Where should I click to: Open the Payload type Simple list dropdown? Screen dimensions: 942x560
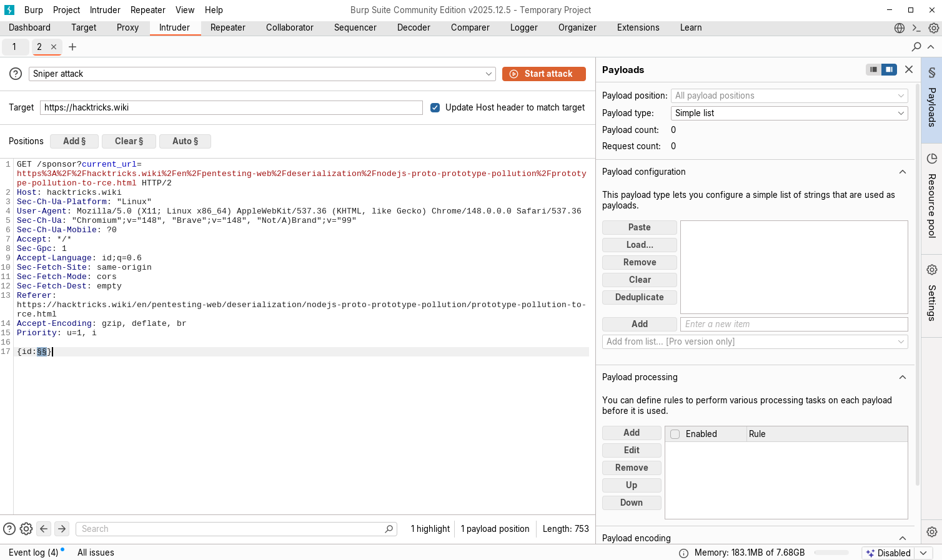pos(790,113)
